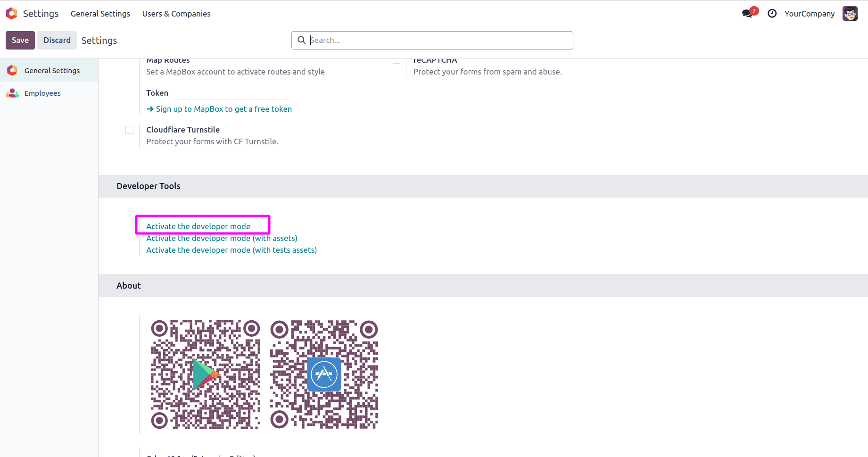Enable the reCAPTCHA checkbox
The height and width of the screenshot is (457, 868).
(x=397, y=60)
